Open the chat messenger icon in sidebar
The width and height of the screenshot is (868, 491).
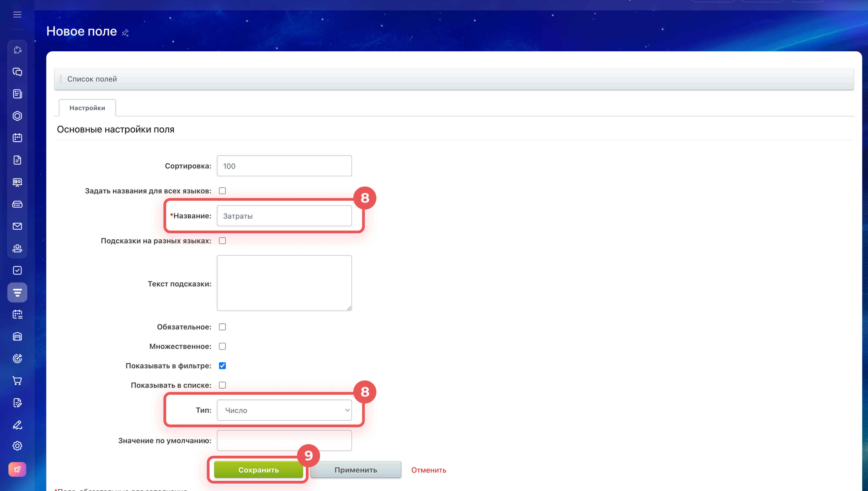click(x=17, y=72)
